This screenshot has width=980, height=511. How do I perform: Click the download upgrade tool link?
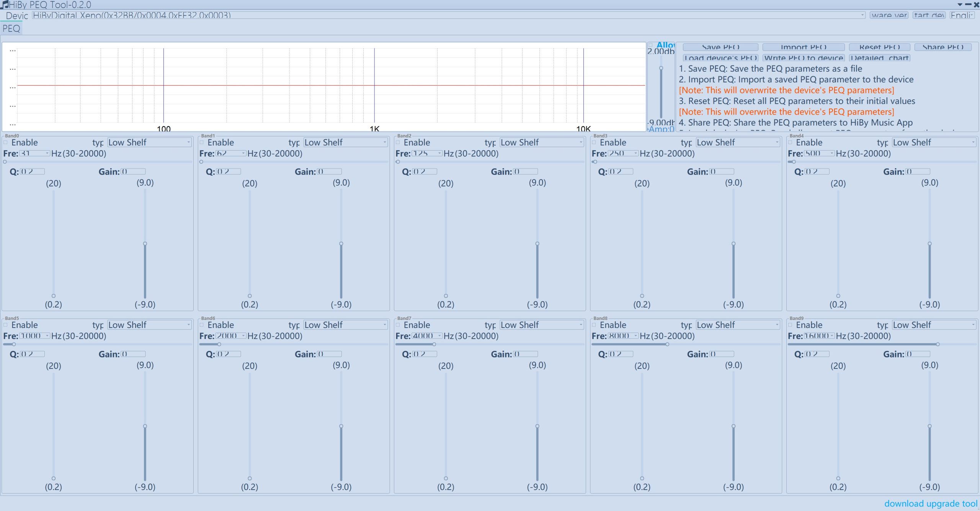pyautogui.click(x=931, y=503)
